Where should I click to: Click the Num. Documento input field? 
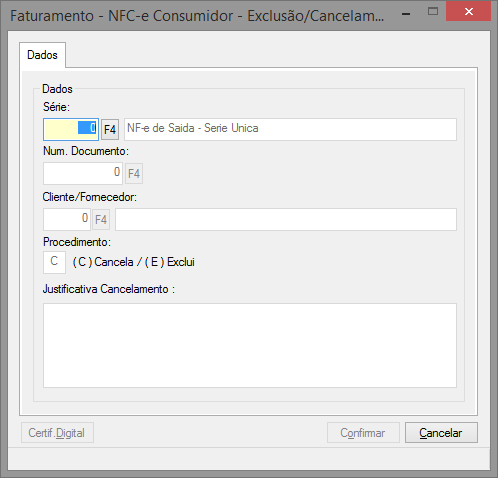coord(83,173)
